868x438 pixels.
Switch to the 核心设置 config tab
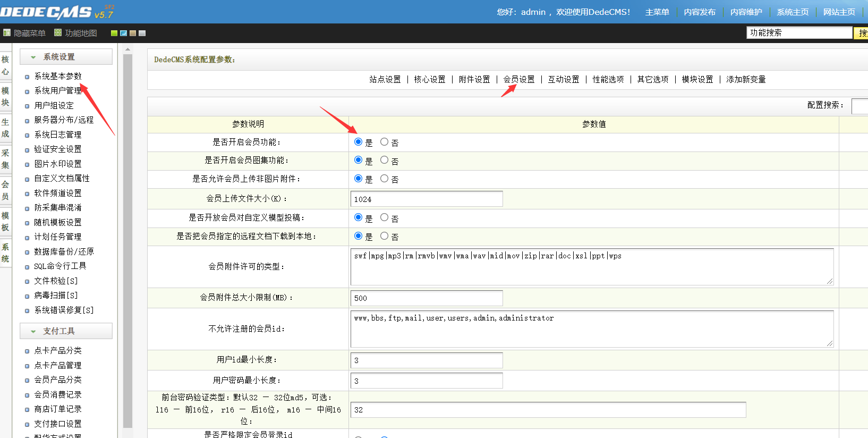(430, 79)
